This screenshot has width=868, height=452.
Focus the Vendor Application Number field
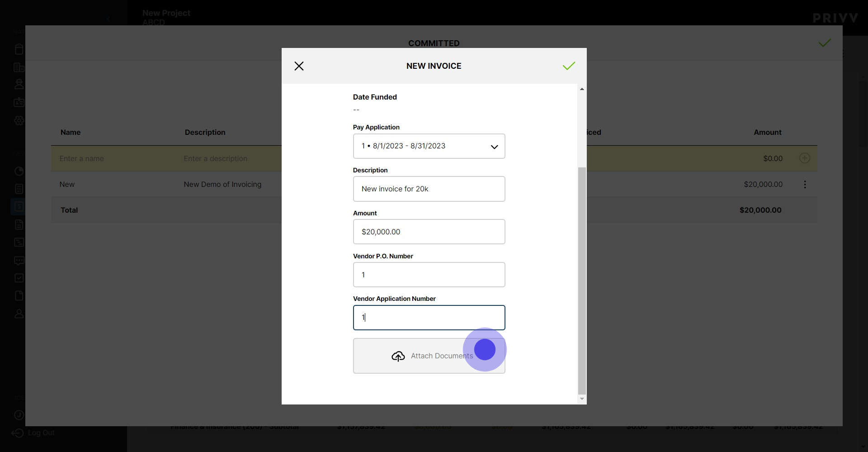[429, 318]
